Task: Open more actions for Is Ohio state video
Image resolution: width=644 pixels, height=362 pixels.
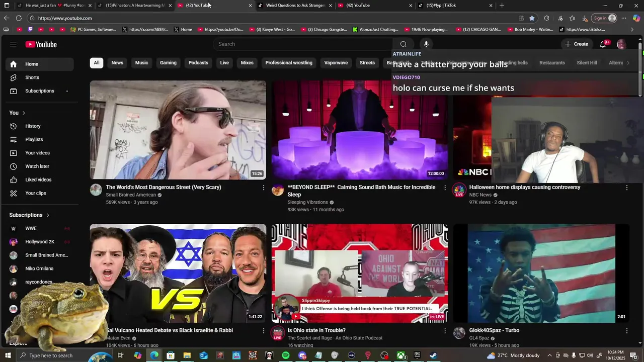Action: pyautogui.click(x=445, y=331)
